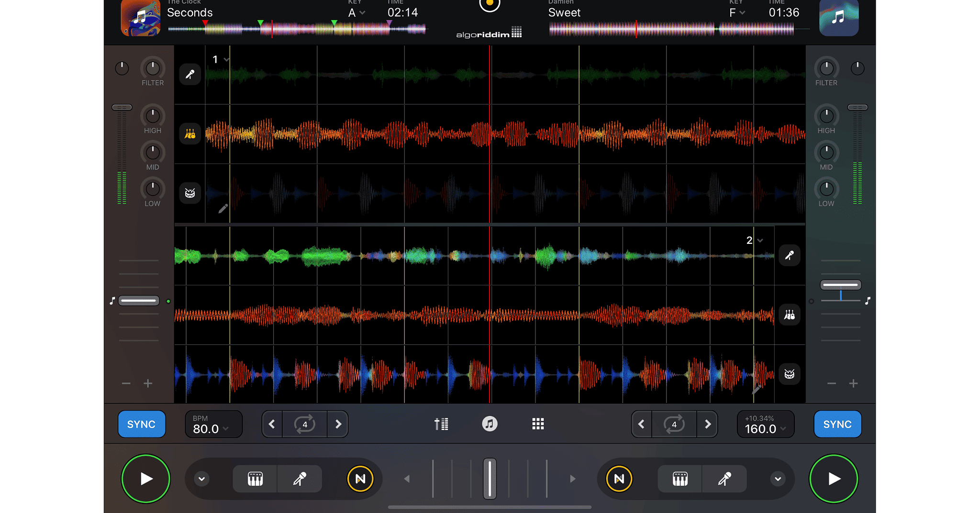980x513 pixels.
Task: Open the key dropdown for track Seconds
Action: click(x=356, y=12)
